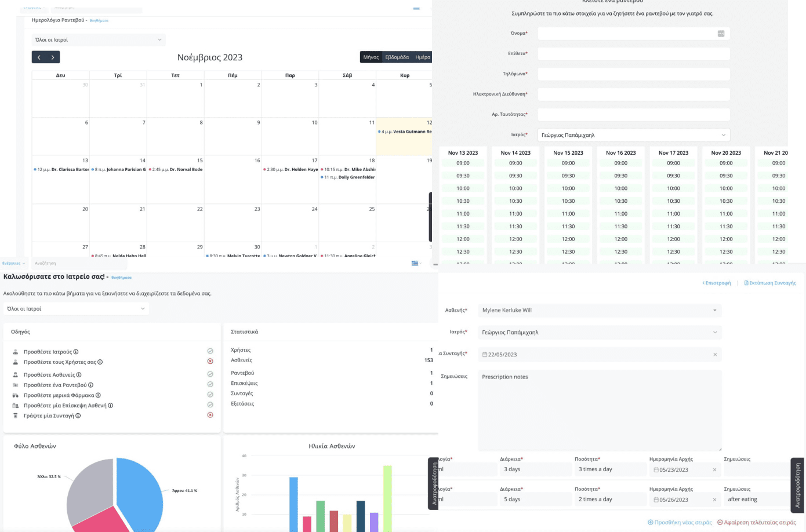Go to next month in calendar

[53, 57]
